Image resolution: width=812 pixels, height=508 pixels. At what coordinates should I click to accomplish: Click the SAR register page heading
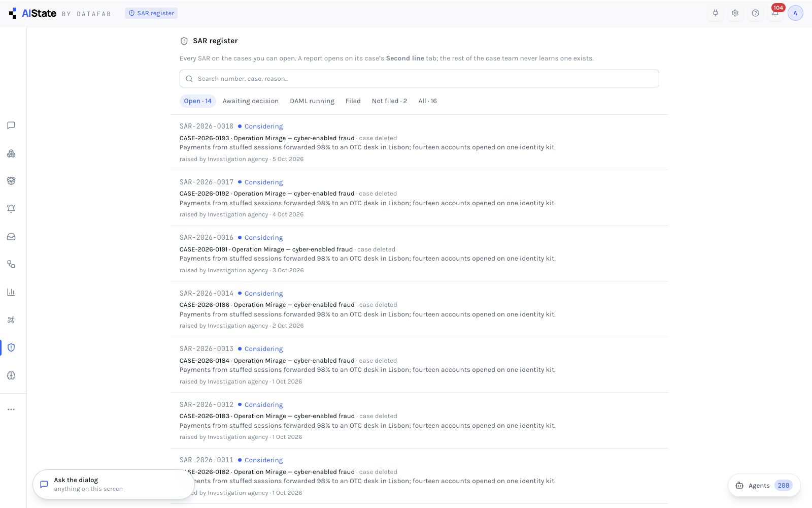pyautogui.click(x=215, y=41)
